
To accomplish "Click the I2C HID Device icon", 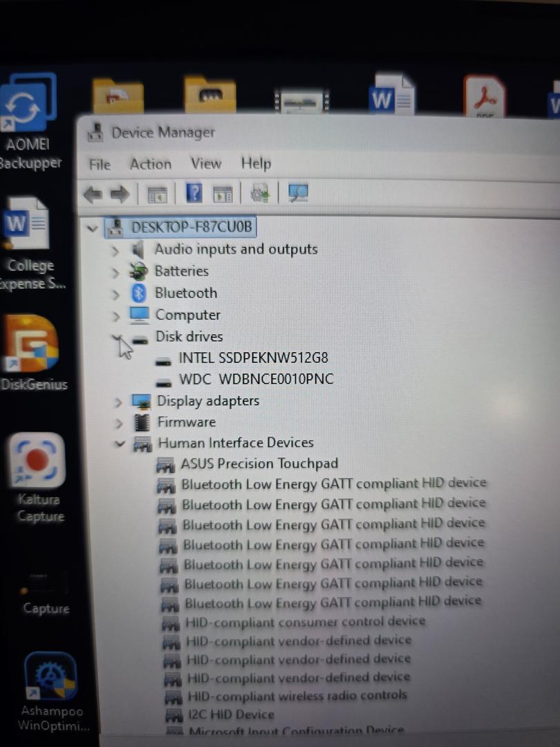I will tap(174, 715).
